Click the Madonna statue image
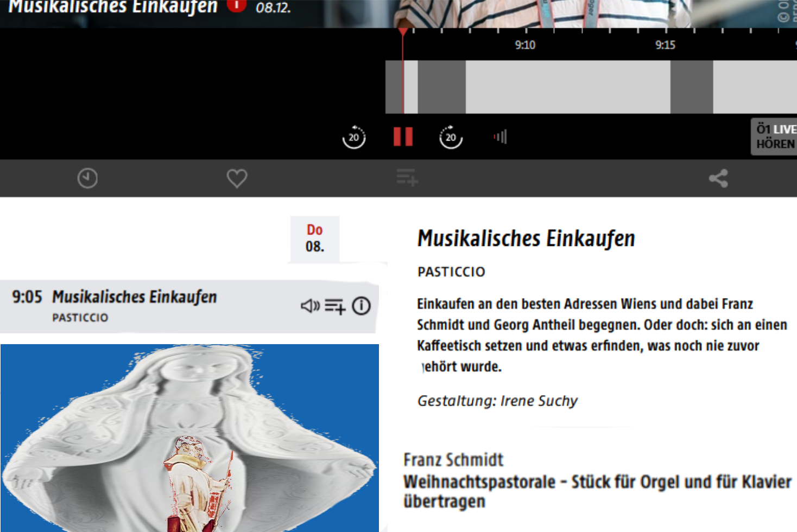The image size is (797, 532). [x=189, y=438]
